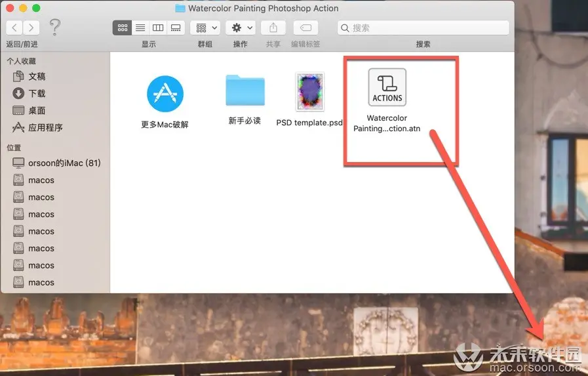Click the question mark help icon
This screenshot has height=376, width=588.
click(x=55, y=27)
